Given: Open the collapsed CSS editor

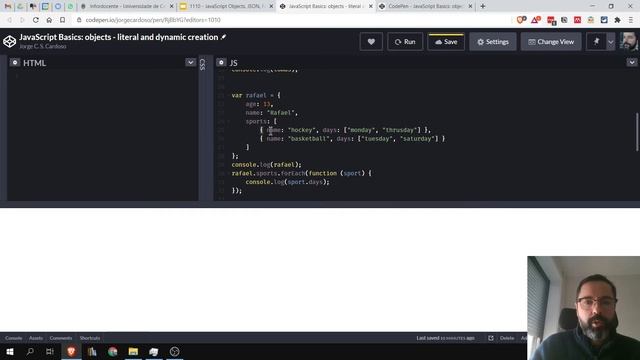Looking at the screenshot, I should [202, 64].
